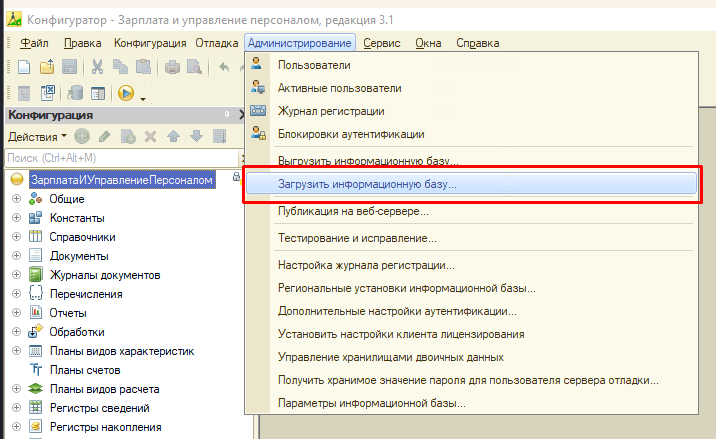
Task: Click the Delete X icon in Configuration panel
Action: click(x=150, y=136)
